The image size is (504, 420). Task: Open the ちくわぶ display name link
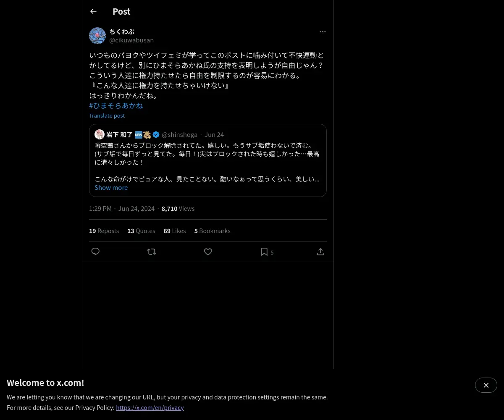point(122,31)
